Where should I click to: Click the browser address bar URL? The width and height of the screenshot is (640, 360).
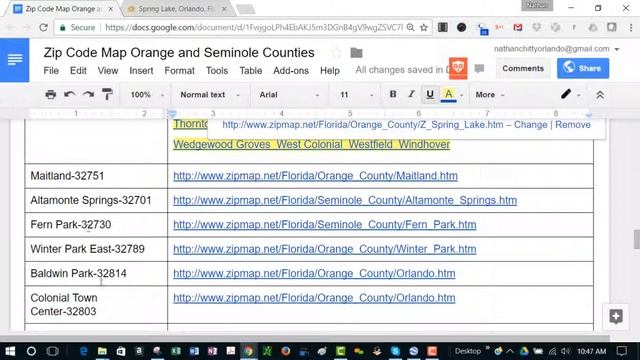point(254,27)
